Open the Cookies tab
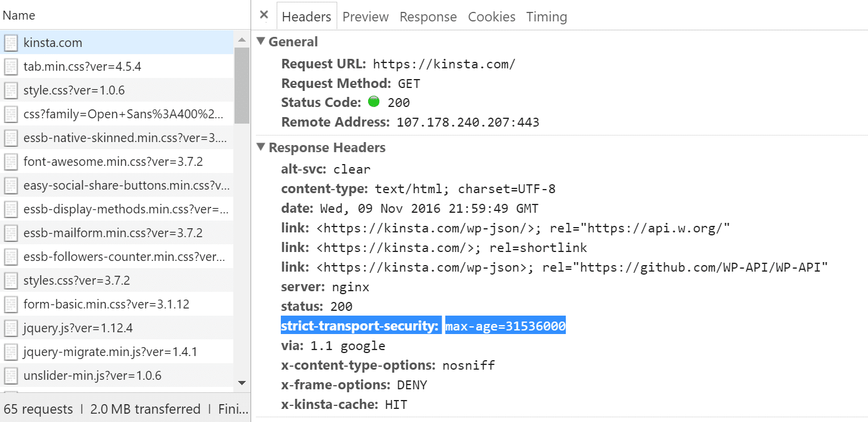The image size is (868, 422). pos(491,17)
